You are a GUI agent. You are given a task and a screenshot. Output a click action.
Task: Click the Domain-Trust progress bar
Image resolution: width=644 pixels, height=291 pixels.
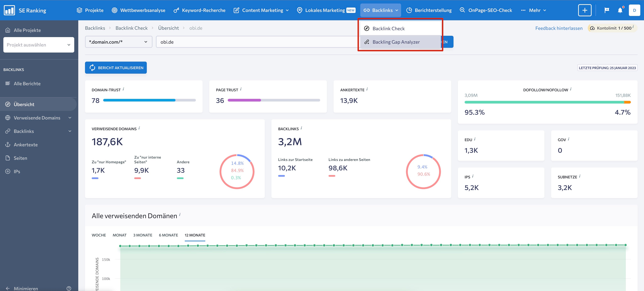click(149, 100)
